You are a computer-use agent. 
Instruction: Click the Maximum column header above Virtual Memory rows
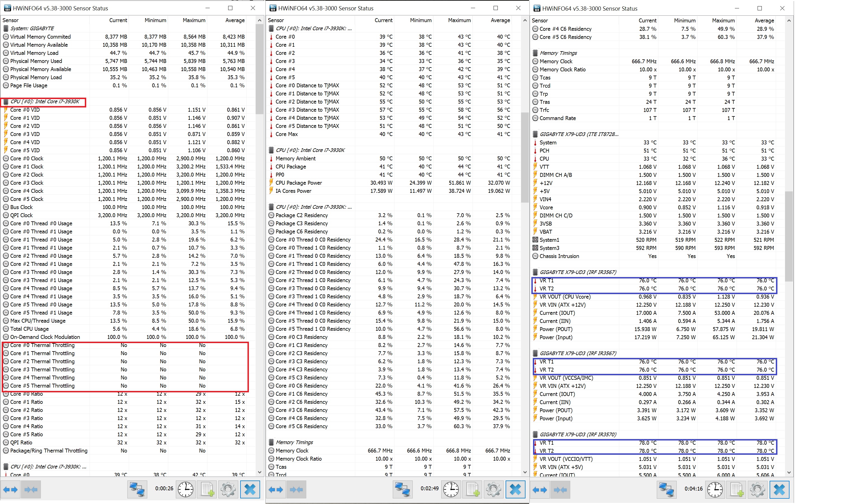coord(194,20)
